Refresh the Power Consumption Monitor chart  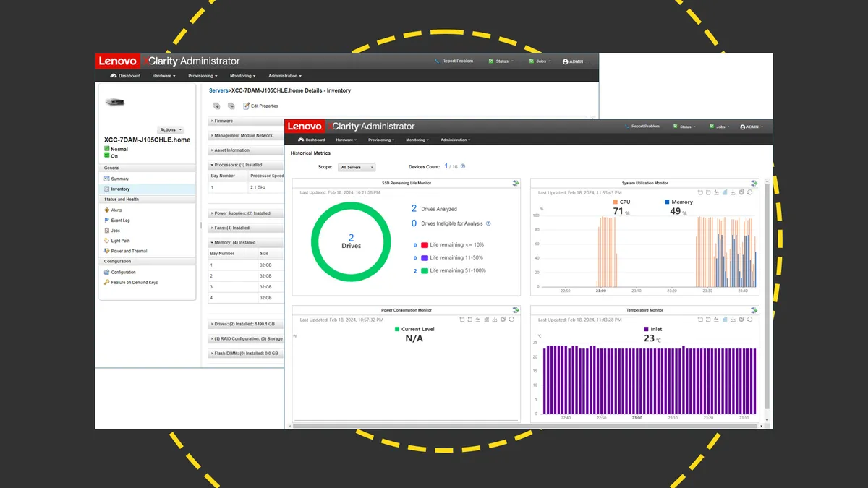click(511, 320)
